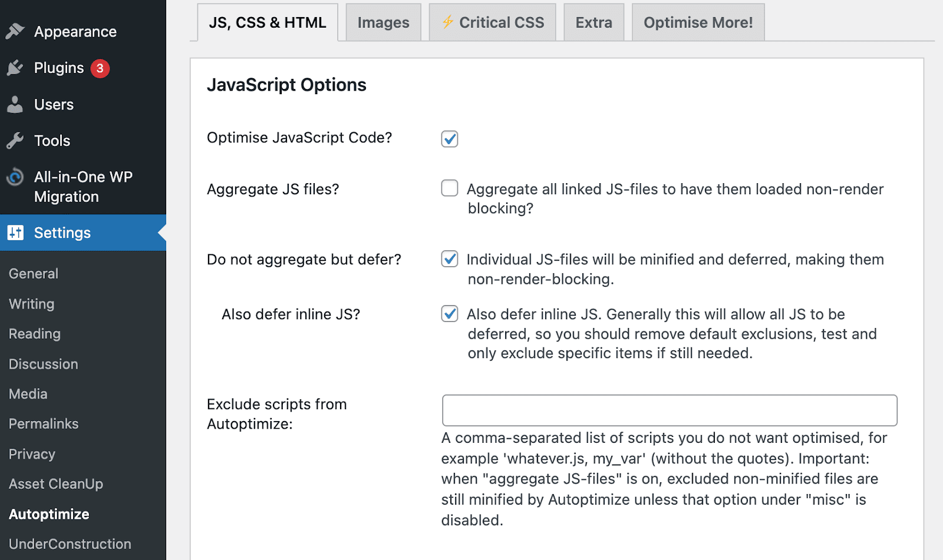Click the Tools wrench icon
Image resolution: width=943 pixels, height=560 pixels.
pos(15,141)
